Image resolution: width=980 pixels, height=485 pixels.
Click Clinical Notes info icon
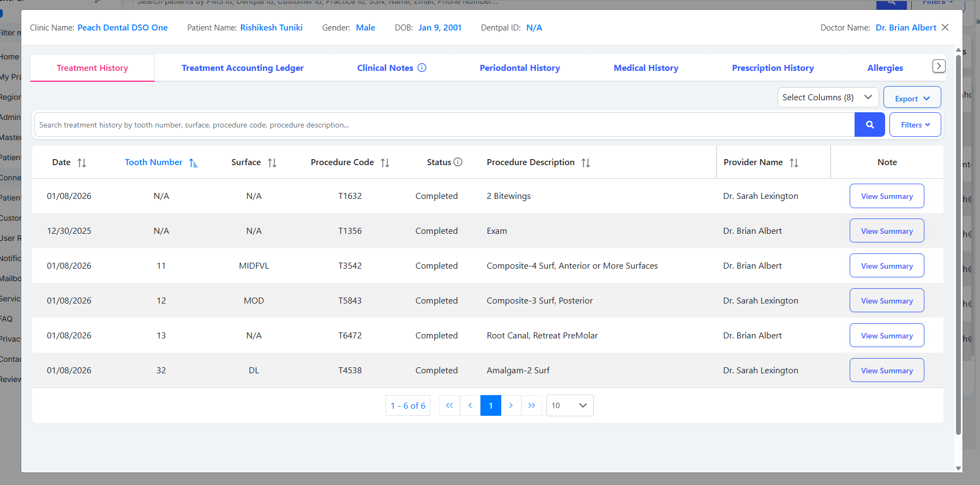(422, 68)
